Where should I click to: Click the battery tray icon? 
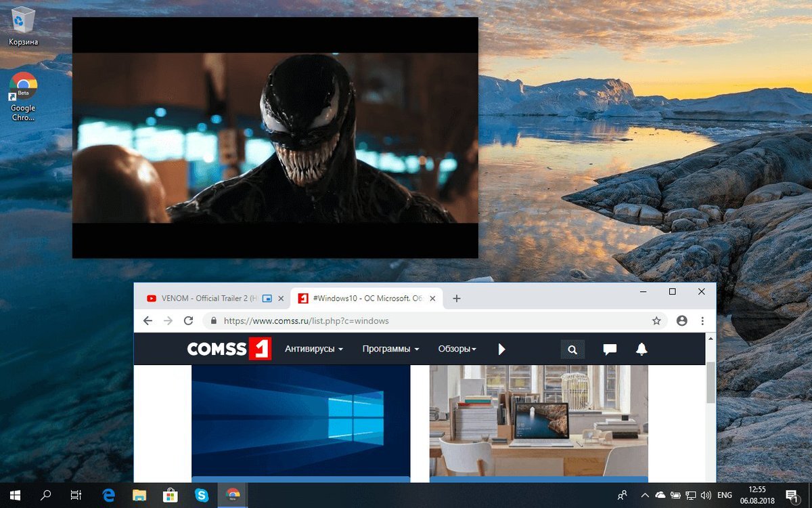point(676,495)
